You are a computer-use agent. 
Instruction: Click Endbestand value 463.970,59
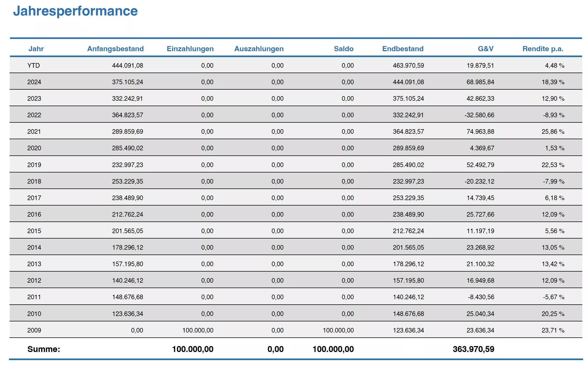point(408,66)
